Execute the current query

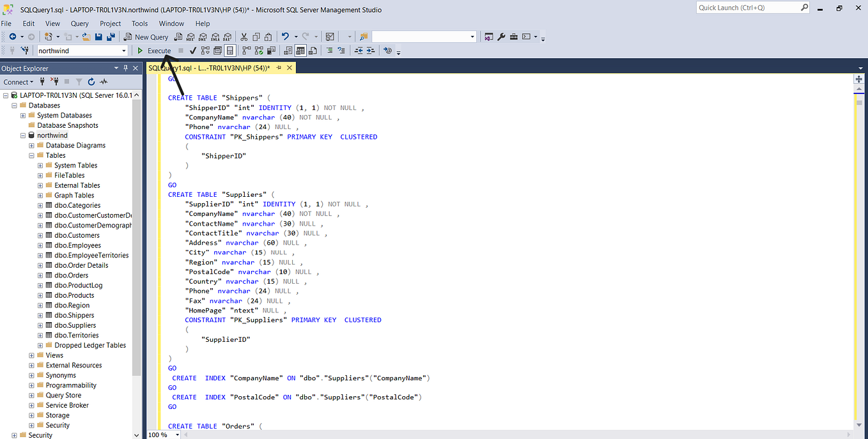[x=157, y=50]
